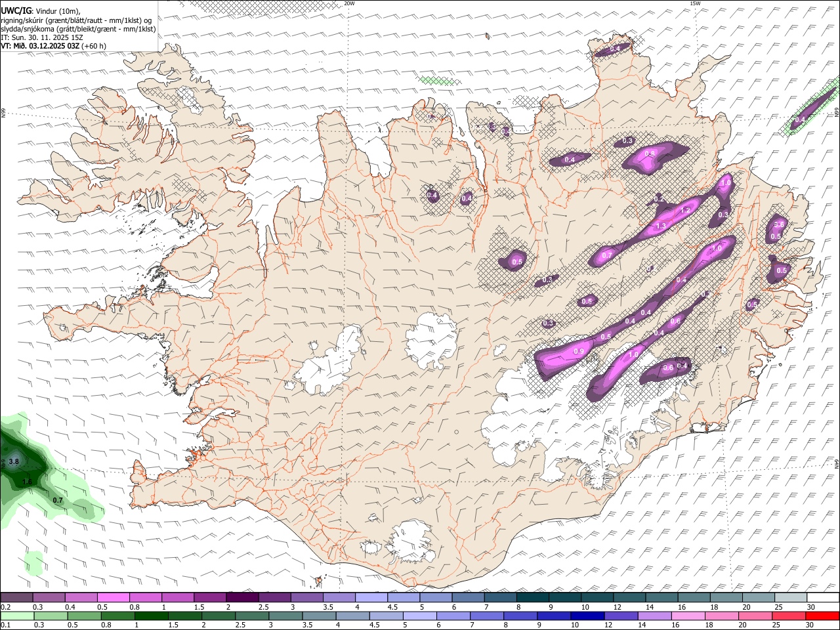Select the palest green 0.1 rain swatch

17,616
